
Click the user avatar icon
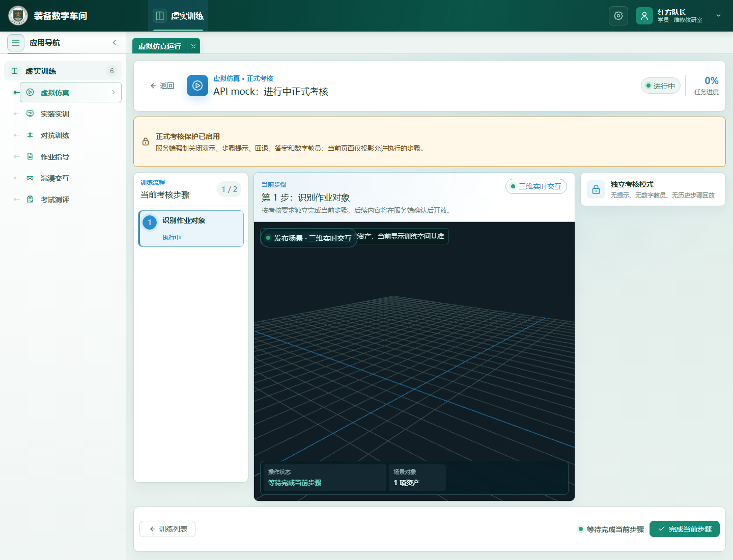pos(644,16)
